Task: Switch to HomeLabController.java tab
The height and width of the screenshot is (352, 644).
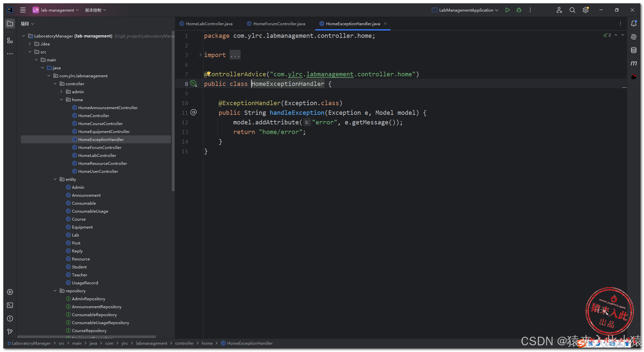Action: pyautogui.click(x=206, y=24)
